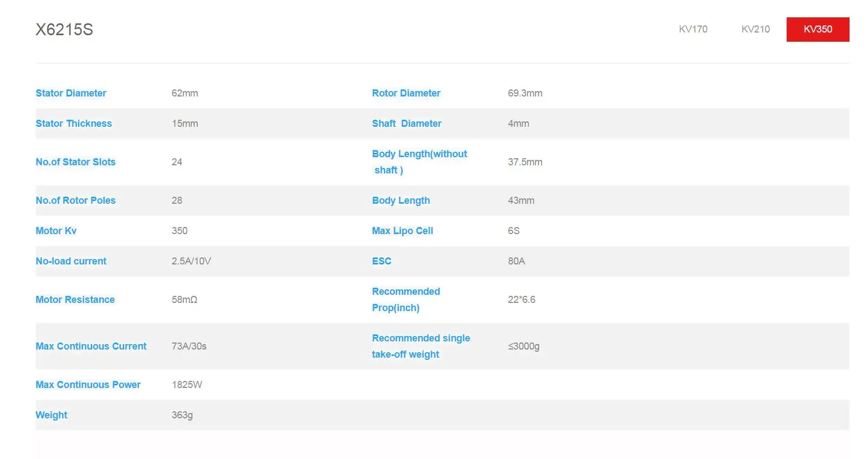Click the Max Continuous Current label

click(91, 346)
